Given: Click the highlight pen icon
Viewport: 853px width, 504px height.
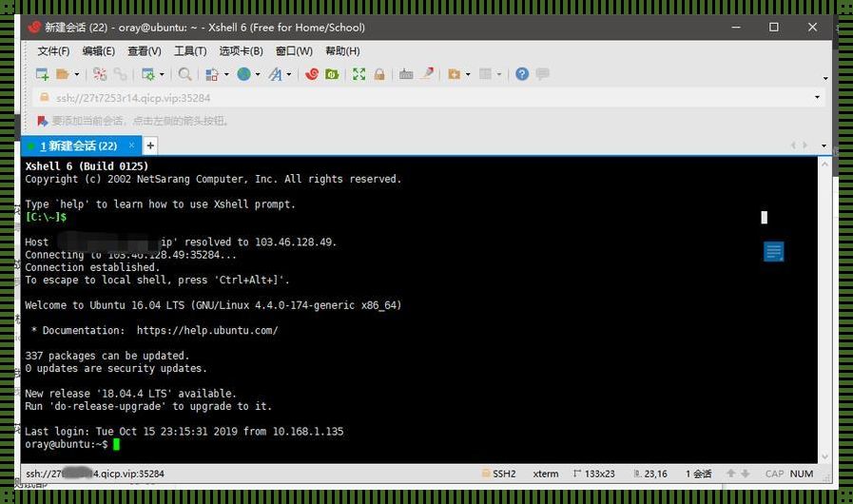Looking at the screenshot, I should pos(428,73).
